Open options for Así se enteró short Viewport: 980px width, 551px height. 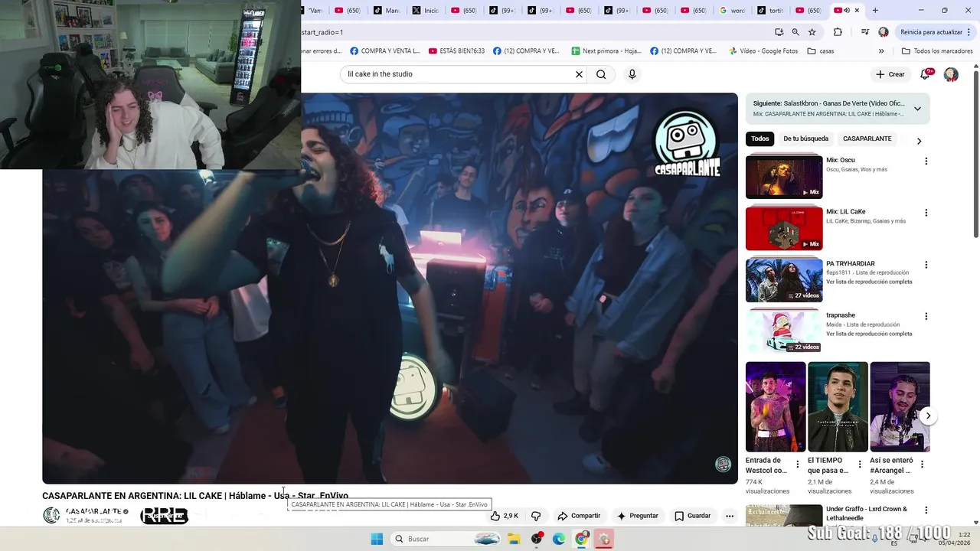pyautogui.click(x=922, y=464)
